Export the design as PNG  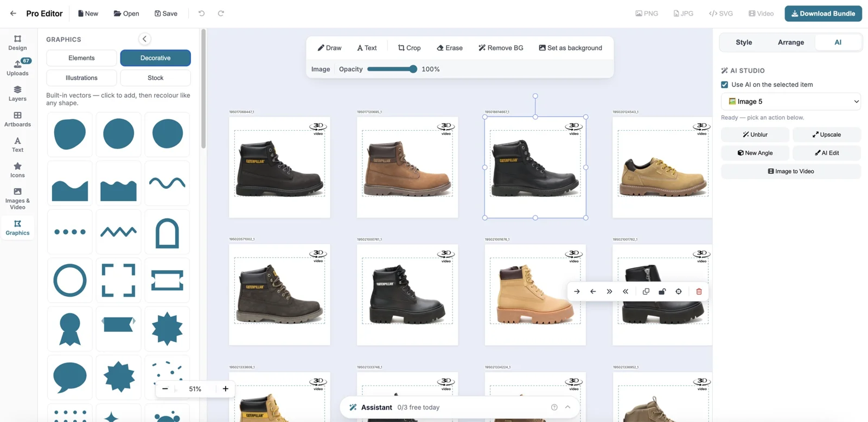coord(647,14)
